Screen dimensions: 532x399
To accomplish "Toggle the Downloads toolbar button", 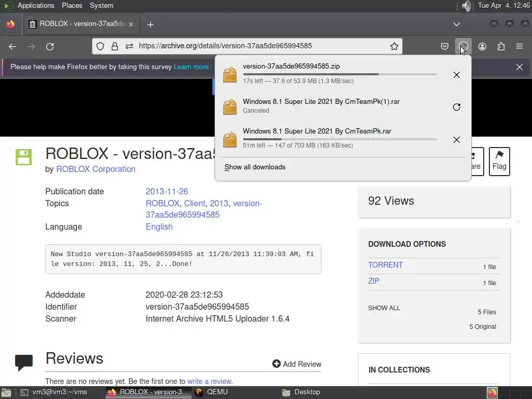I will click(463, 46).
